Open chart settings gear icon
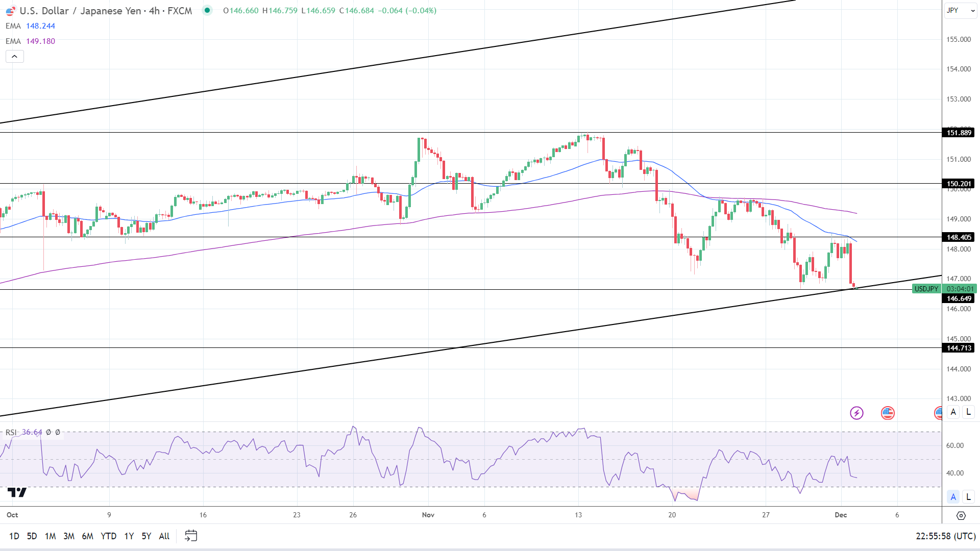Image resolution: width=980 pixels, height=551 pixels. click(961, 516)
